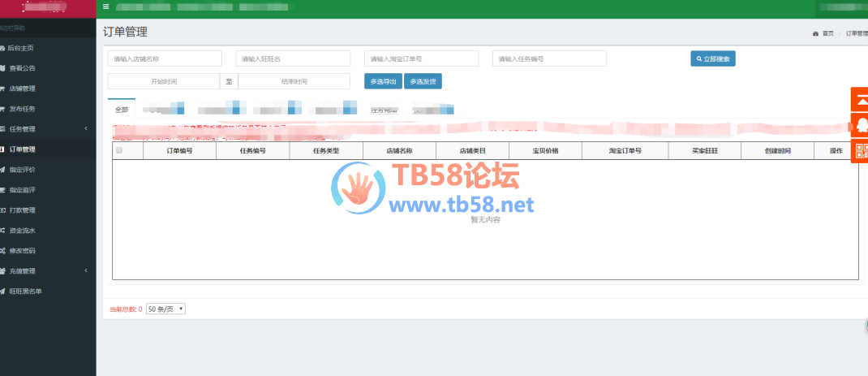Focus the 请输入店铺名称 input field
Viewport: 868px width, 376px height.
(x=165, y=59)
